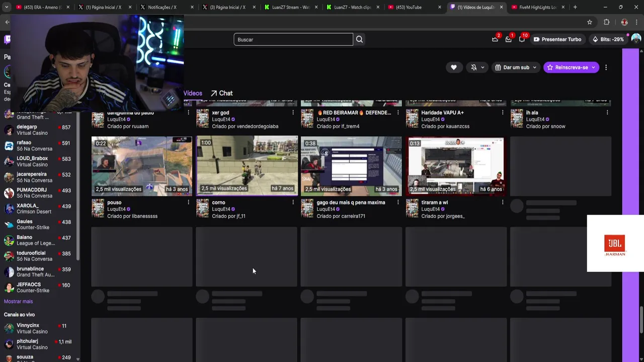Open Baiano channel in sidebar
The width and height of the screenshot is (644, 362).
point(39,240)
